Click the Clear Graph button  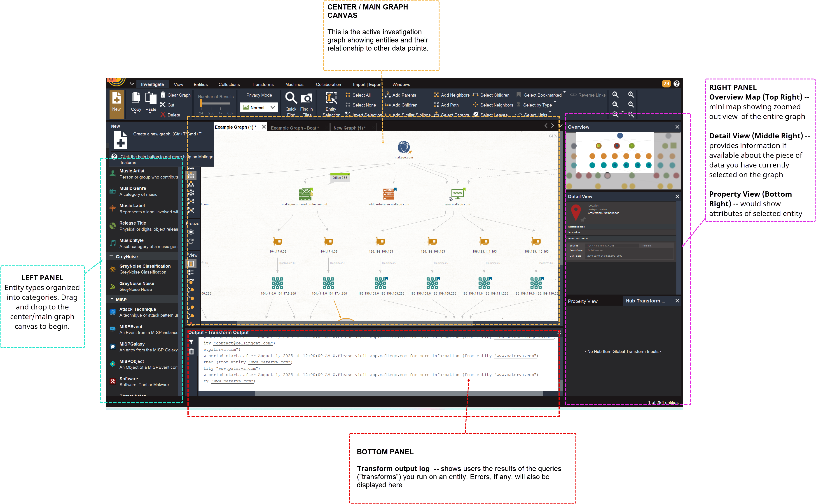(x=175, y=95)
